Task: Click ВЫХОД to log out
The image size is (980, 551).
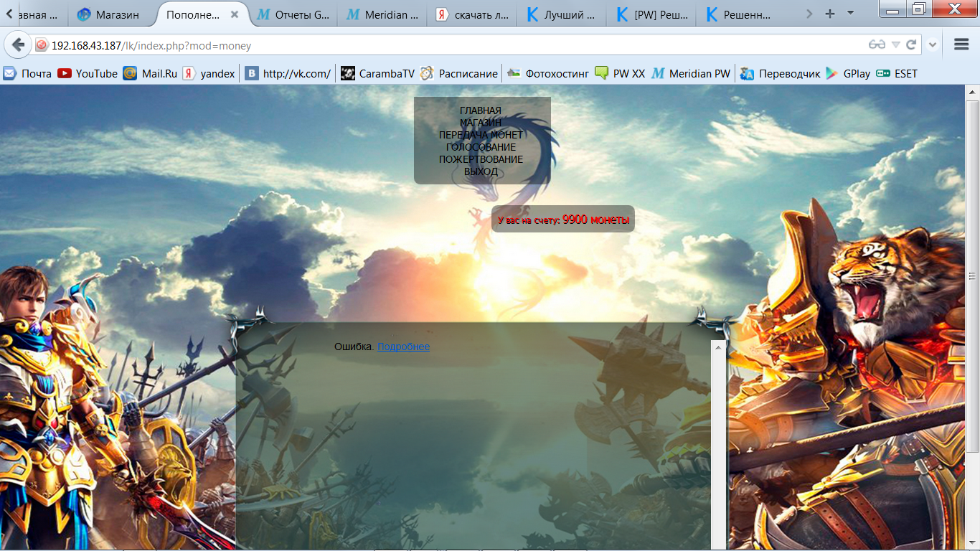Action: point(481,171)
